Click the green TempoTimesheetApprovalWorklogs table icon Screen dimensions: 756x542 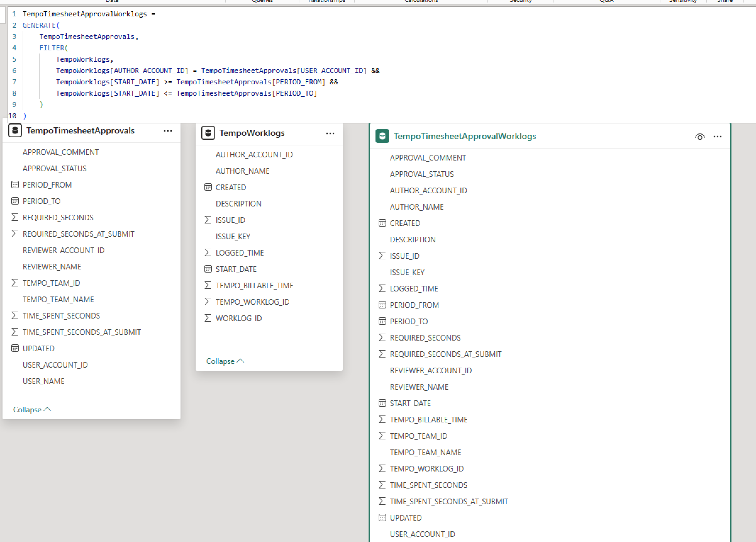tap(382, 136)
